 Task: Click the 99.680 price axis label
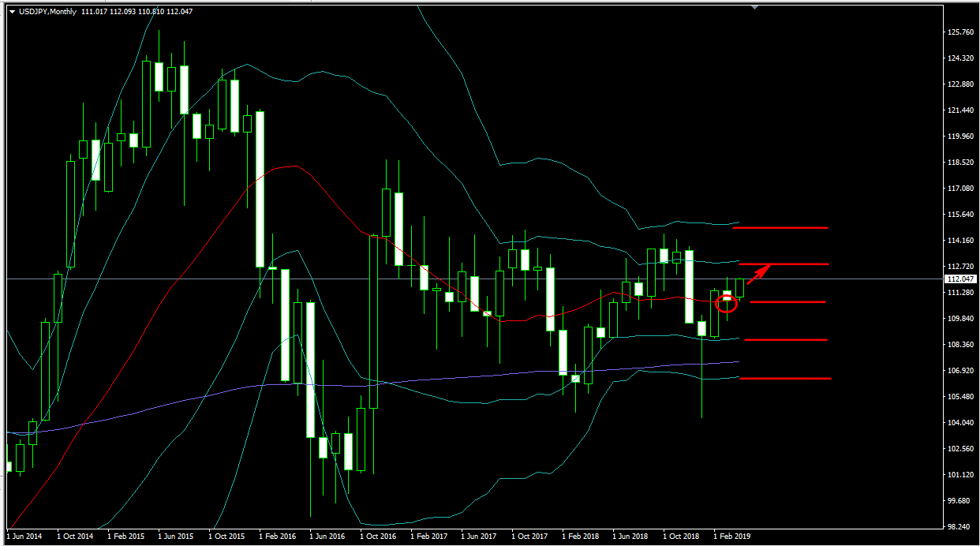(959, 501)
